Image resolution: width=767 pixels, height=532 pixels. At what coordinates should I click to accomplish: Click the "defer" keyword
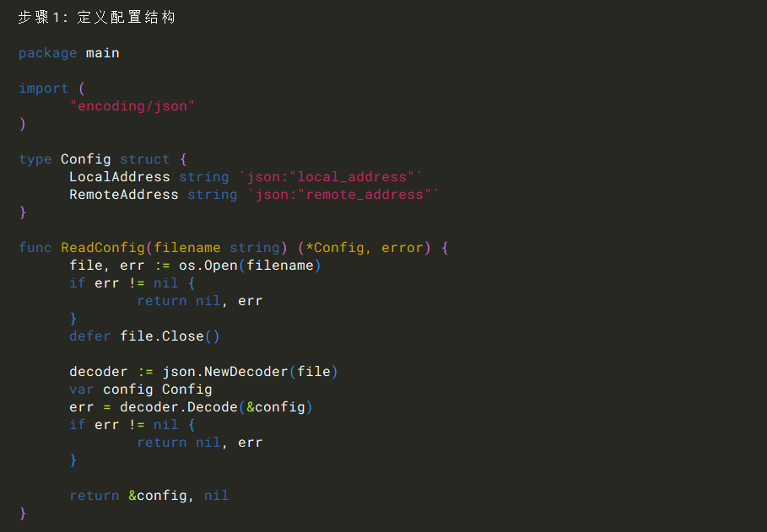pos(89,336)
